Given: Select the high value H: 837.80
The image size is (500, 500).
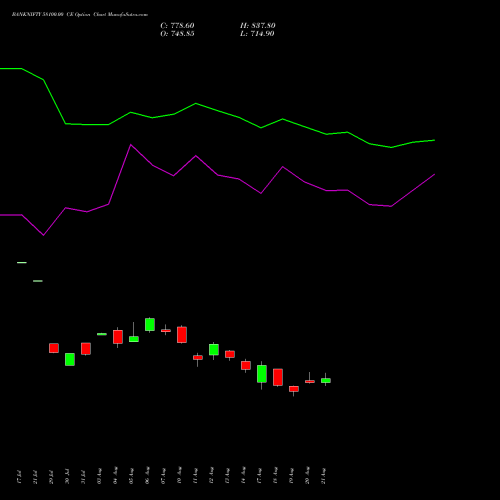Looking at the screenshot, I should (x=258, y=26).
